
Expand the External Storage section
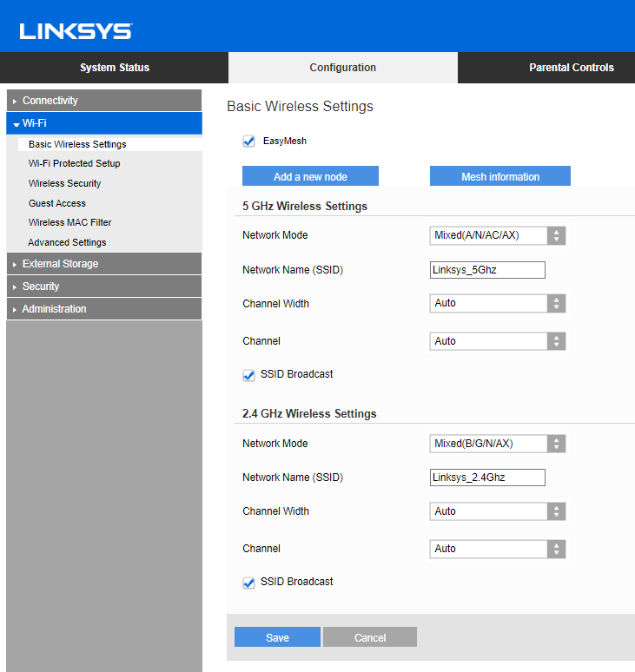(x=104, y=264)
